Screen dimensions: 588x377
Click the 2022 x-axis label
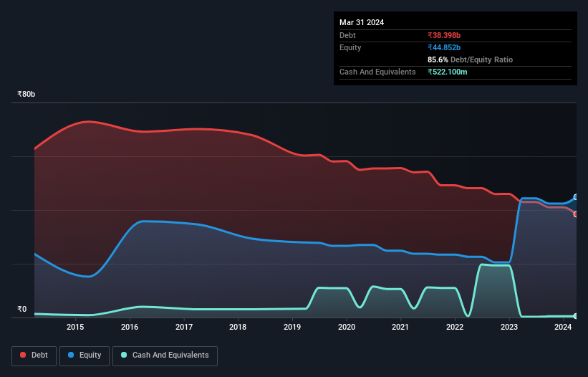click(x=455, y=327)
